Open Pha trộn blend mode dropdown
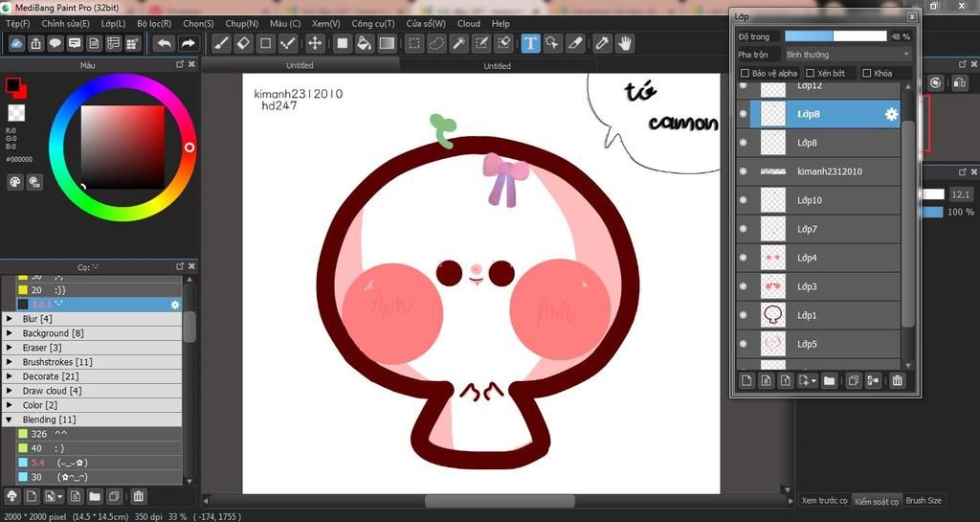The image size is (980, 522). coord(847,55)
